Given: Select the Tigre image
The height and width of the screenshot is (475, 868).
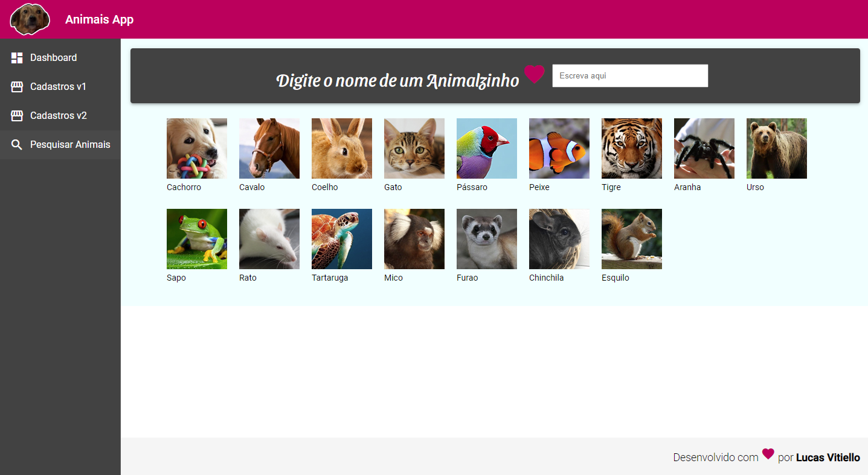Looking at the screenshot, I should click(631, 148).
